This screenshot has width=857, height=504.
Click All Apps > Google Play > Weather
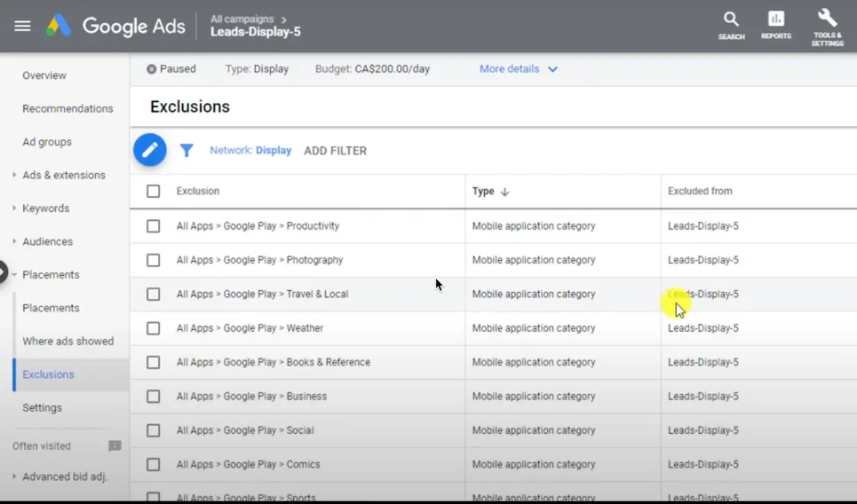pos(250,328)
